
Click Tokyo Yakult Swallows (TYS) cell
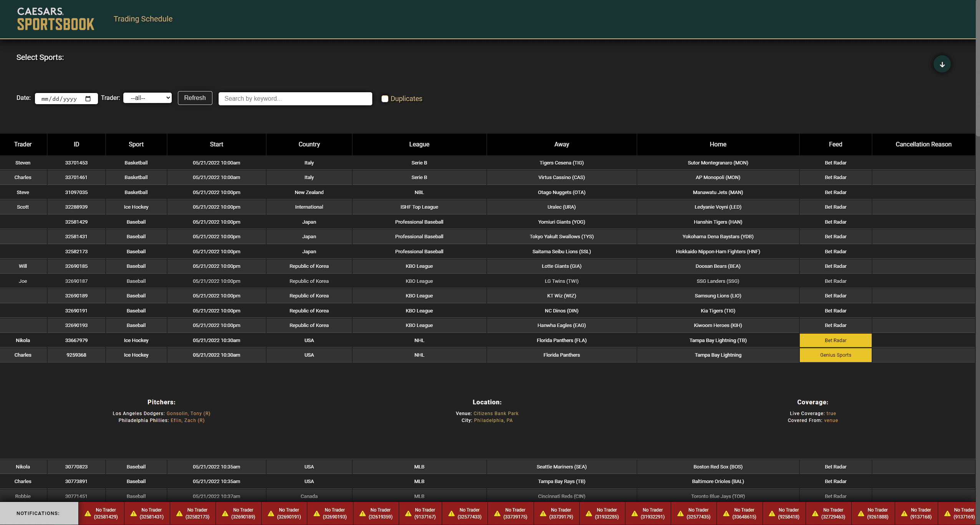coord(562,237)
